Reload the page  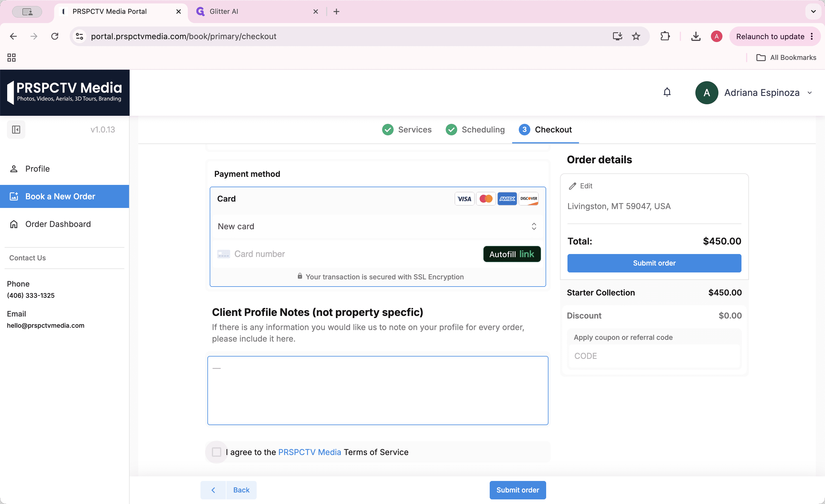point(54,36)
